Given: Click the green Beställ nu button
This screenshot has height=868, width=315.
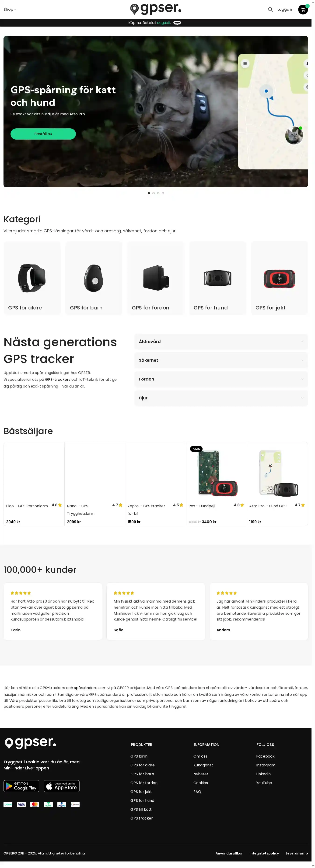Looking at the screenshot, I should point(43,134).
